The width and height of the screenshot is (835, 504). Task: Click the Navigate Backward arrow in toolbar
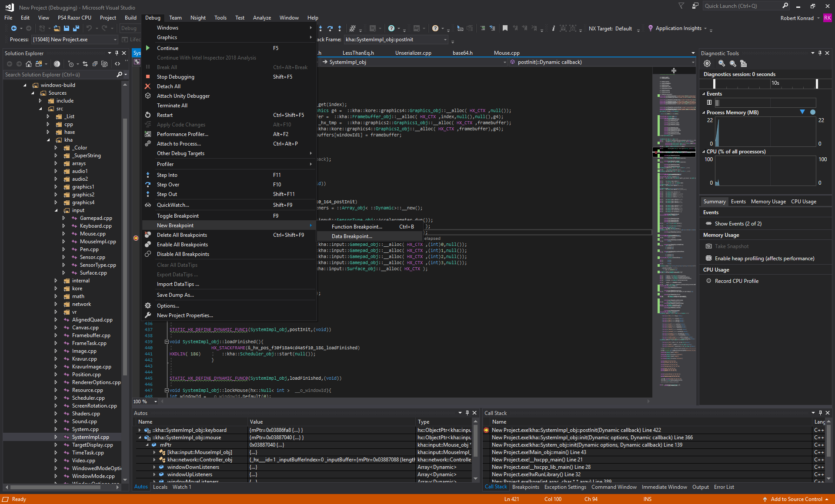click(14, 28)
